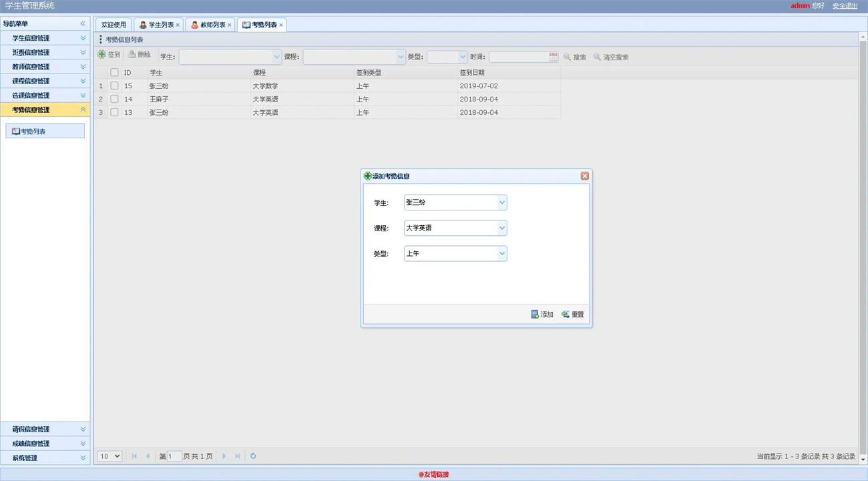This screenshot has width=868, height=481.
Task: Expand the 选课信息管理 menu section
Action: tap(45, 95)
